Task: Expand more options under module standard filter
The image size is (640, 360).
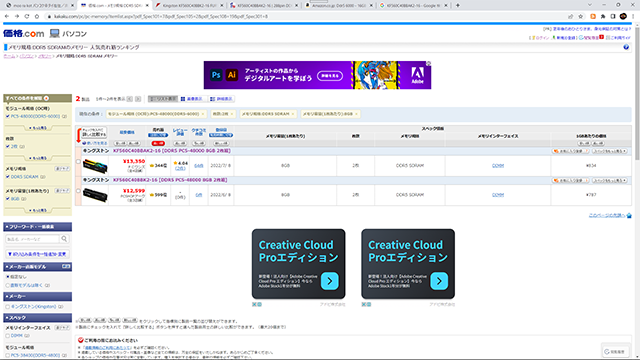Action: click(x=38, y=128)
